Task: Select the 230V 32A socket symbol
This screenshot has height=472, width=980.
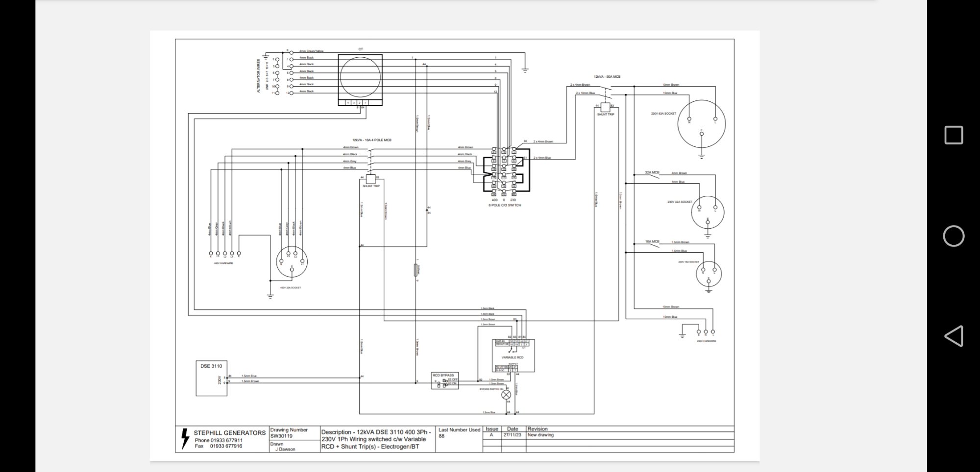Action: tap(708, 212)
